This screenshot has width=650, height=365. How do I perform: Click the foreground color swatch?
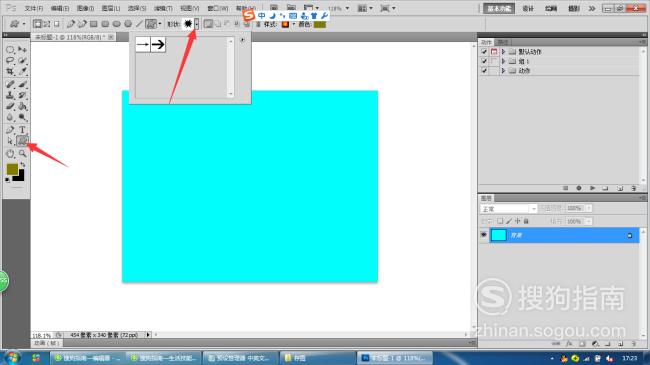click(x=12, y=169)
